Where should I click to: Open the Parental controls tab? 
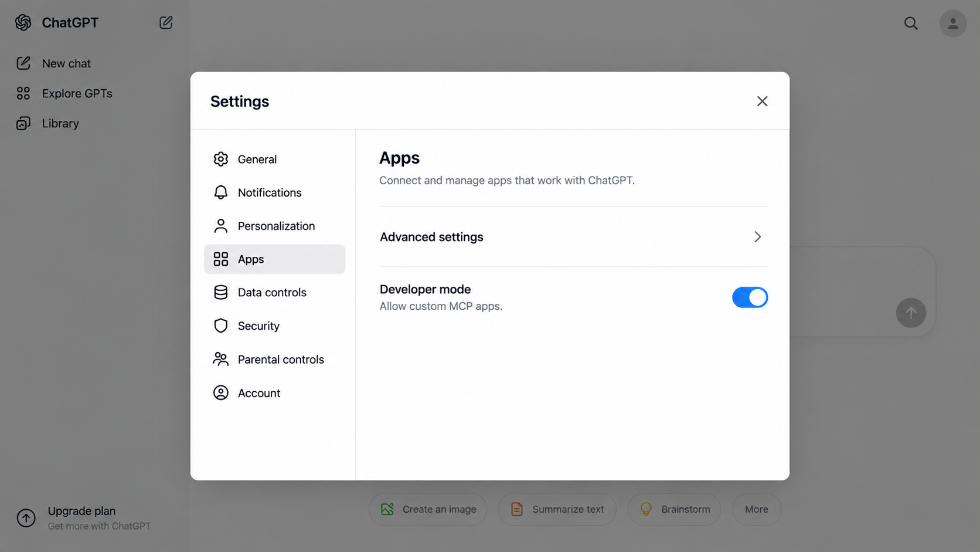[275, 359]
